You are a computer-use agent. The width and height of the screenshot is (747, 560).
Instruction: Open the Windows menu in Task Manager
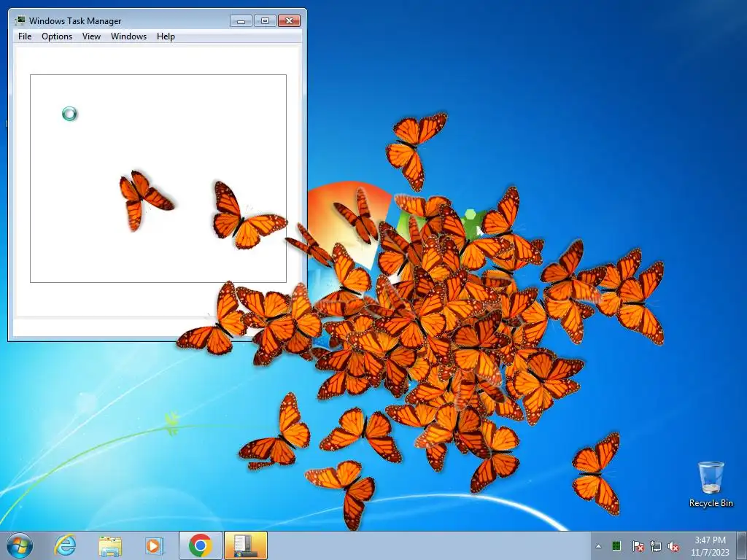click(128, 36)
